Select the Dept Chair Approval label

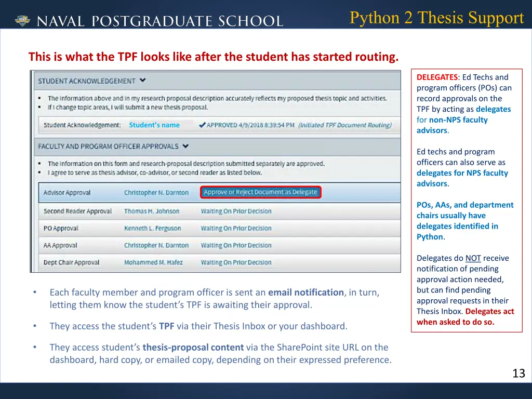coord(71,262)
